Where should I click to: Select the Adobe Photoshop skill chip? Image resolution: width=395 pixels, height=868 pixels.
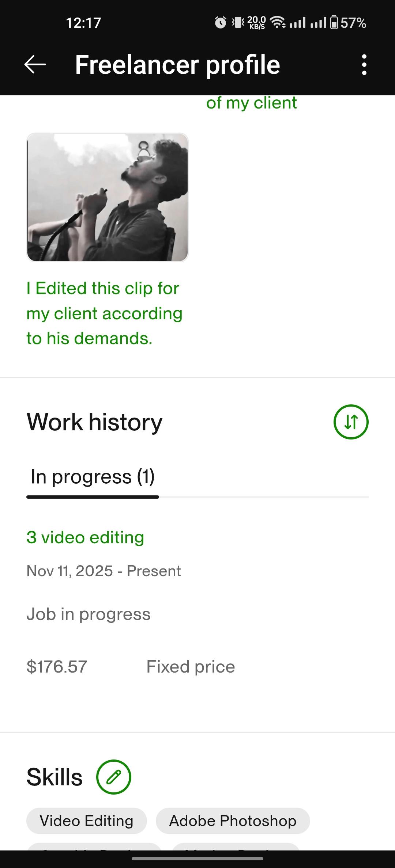tap(233, 821)
